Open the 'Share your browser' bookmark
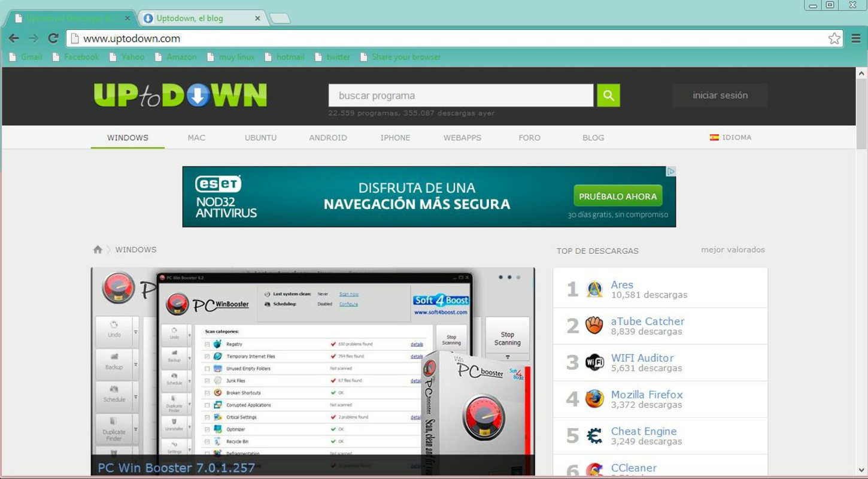Viewport: 868px width, 479px height. 400,57
